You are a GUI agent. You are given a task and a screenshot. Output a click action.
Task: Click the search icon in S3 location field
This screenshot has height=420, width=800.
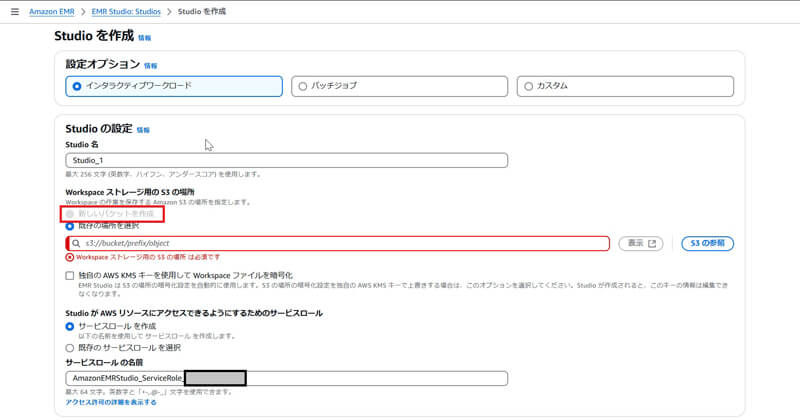point(76,243)
